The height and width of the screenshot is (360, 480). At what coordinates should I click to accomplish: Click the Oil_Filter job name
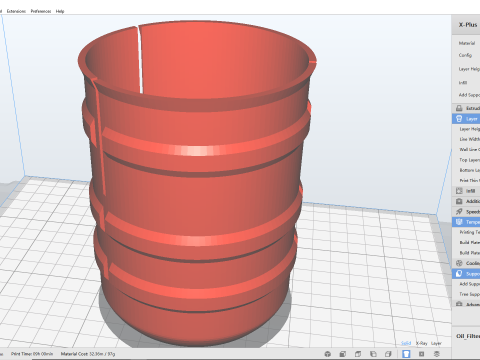coord(468,336)
